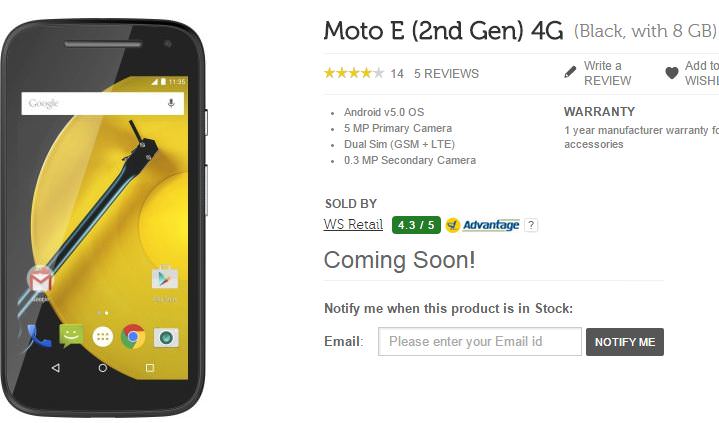Screen dimensions: 719x423
Task: Click the 14 ratings count
Action: (x=397, y=73)
